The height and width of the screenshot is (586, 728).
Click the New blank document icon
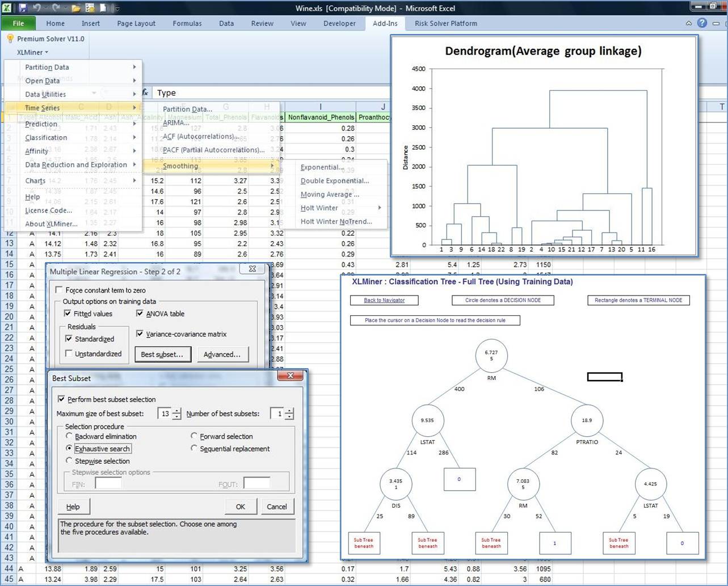click(104, 8)
